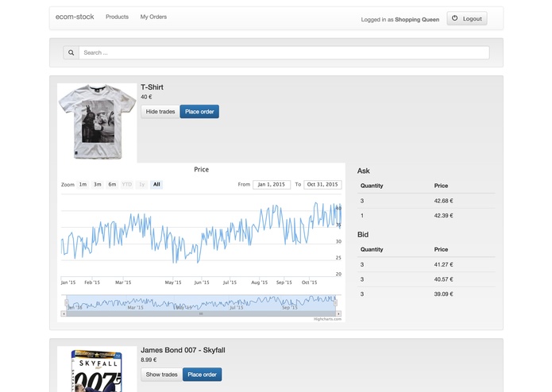Viewport: 552px width, 392px height.
Task: Click the navigator scrollbar thumb
Action: (x=201, y=313)
